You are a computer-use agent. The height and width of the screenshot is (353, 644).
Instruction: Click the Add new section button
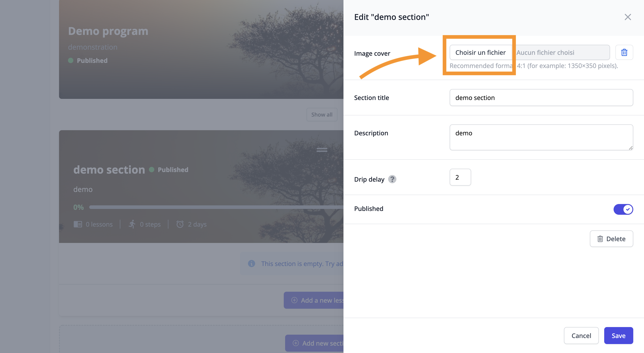314,343
